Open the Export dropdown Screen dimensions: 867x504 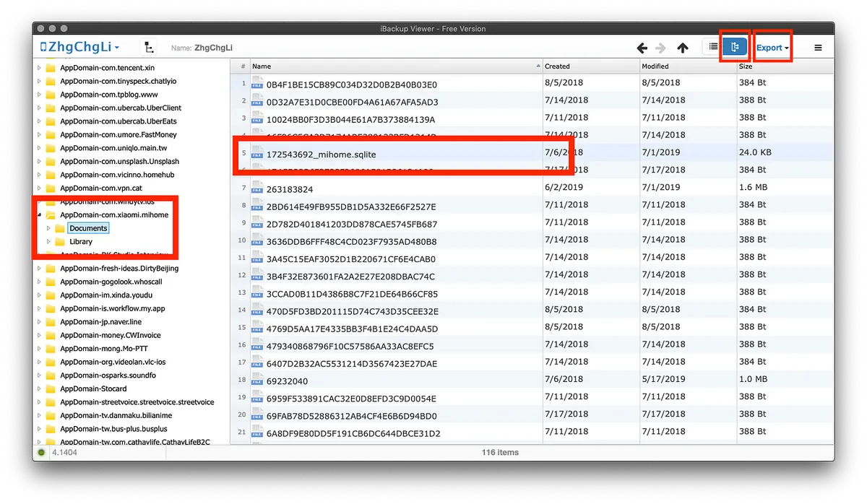click(772, 48)
